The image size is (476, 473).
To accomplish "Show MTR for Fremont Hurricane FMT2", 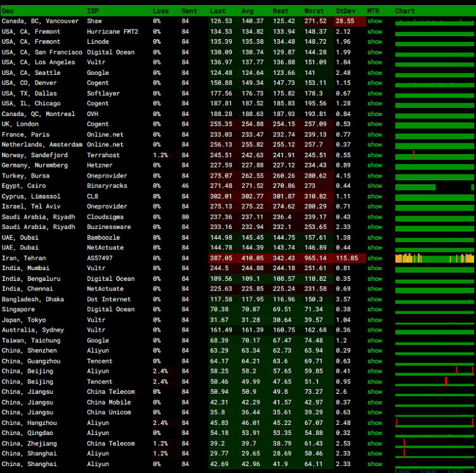I will 374,32.
